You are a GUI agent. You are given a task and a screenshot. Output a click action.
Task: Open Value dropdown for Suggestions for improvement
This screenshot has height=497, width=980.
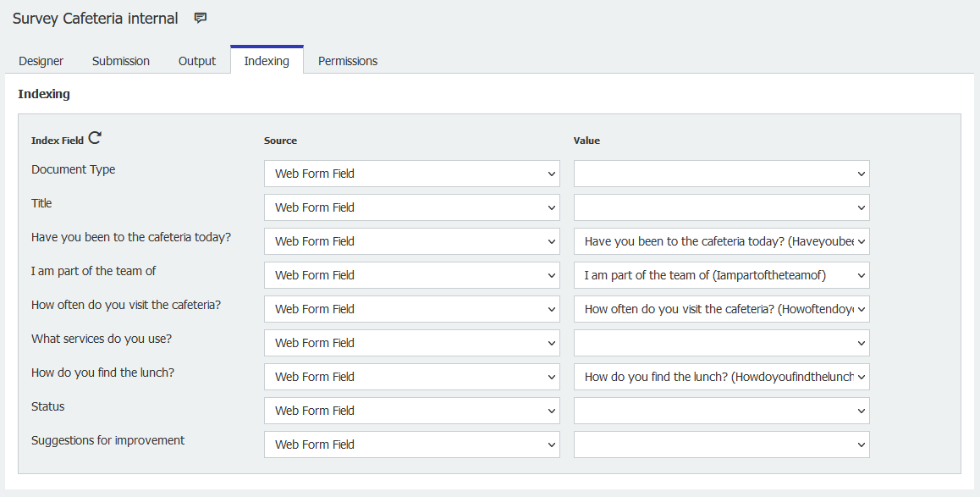(721, 445)
